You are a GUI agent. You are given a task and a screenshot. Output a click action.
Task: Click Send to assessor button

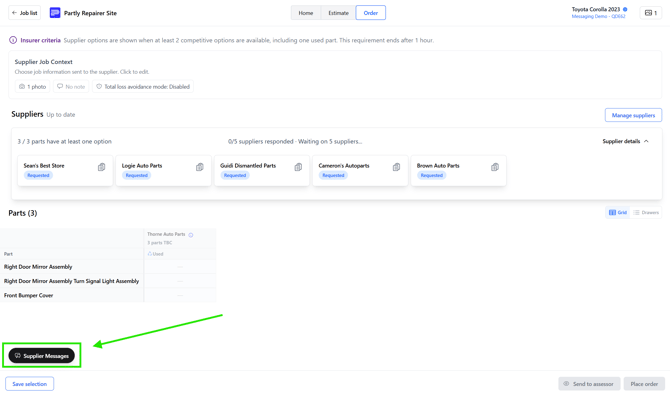pyautogui.click(x=589, y=384)
